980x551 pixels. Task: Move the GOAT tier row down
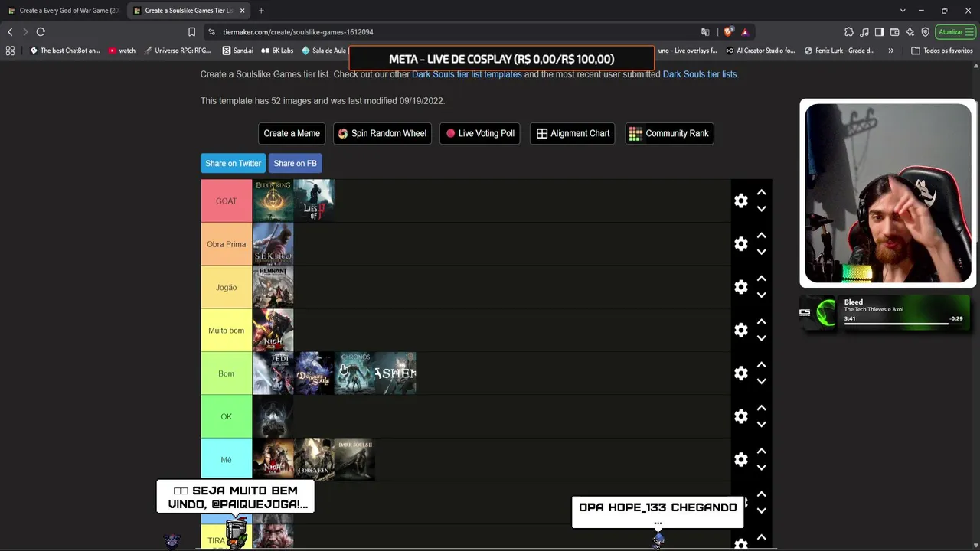[761, 209]
